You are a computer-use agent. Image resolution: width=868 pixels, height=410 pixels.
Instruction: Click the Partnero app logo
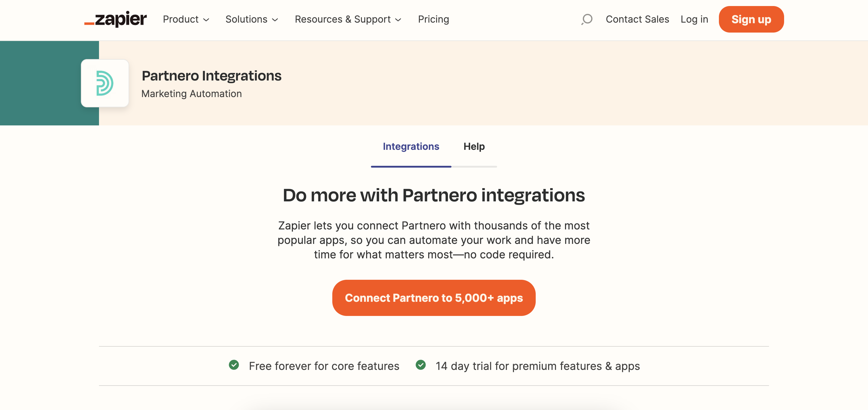pos(105,83)
